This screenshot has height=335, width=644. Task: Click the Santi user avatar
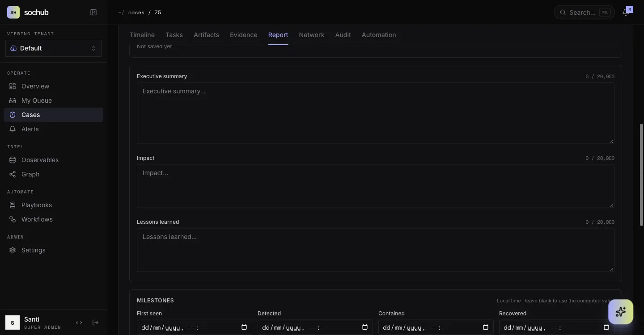tap(13, 322)
